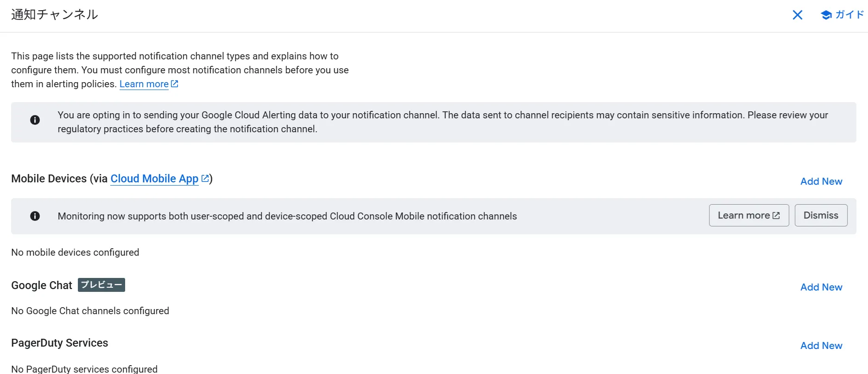This screenshot has height=374, width=868.
Task: Click the 通知チャンネル page title
Action: point(55,15)
